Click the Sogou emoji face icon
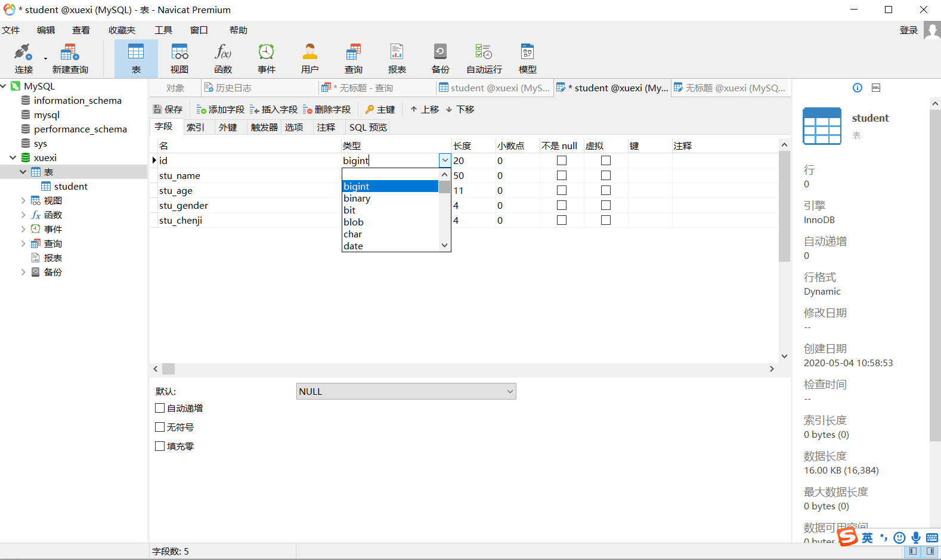941x560 pixels. [x=900, y=537]
